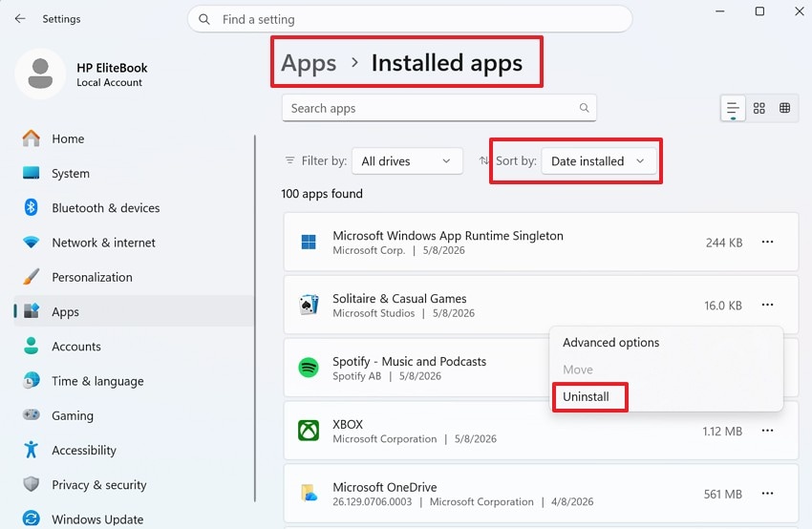Click the 100 apps found text

[x=322, y=194]
